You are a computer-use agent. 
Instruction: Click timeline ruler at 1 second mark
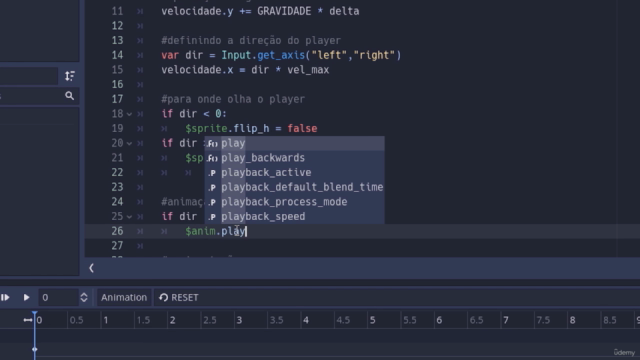(105, 320)
